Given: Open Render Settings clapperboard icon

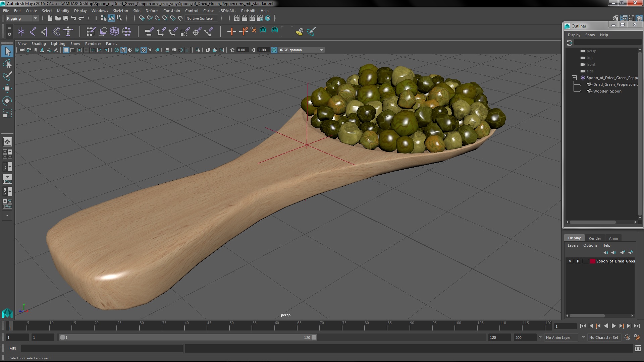Looking at the screenshot, I should (260, 18).
